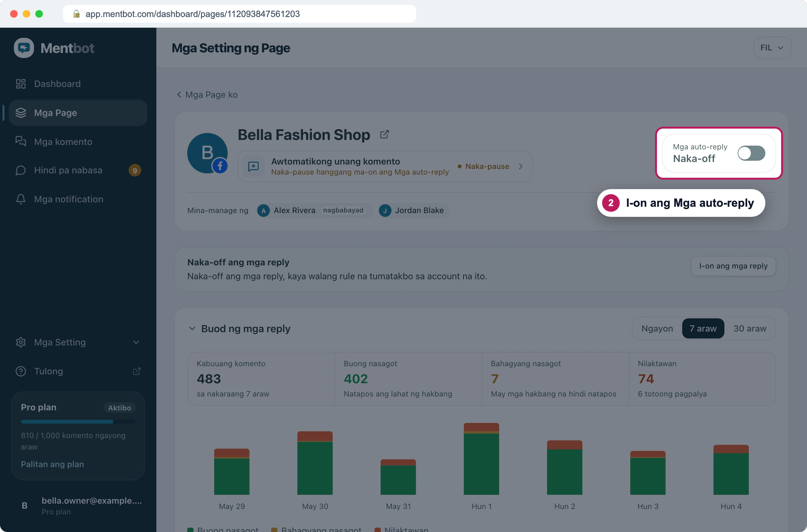Click the Tulong help question icon
Viewport: 807px width, 532px height.
pyautogui.click(x=21, y=371)
